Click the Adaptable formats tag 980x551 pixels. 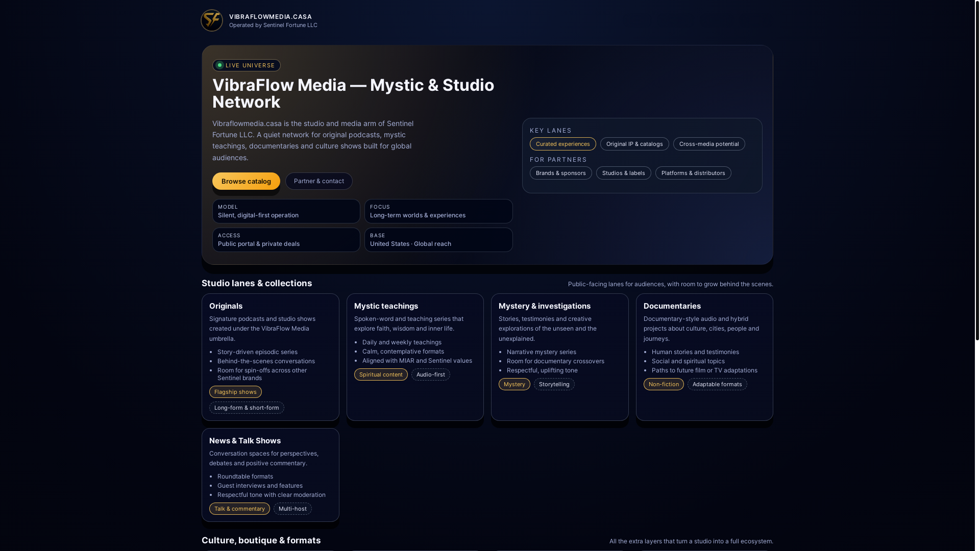point(717,384)
